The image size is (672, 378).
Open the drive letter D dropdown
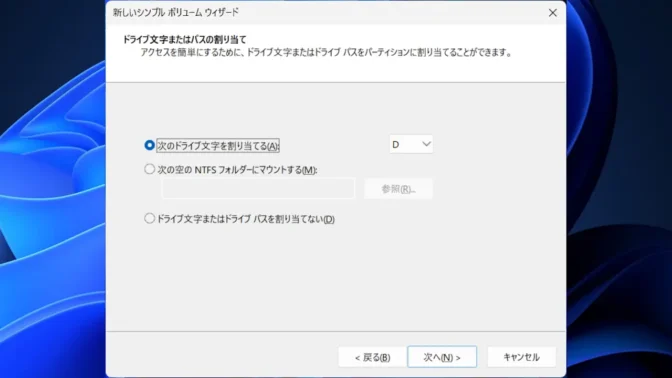(x=411, y=144)
